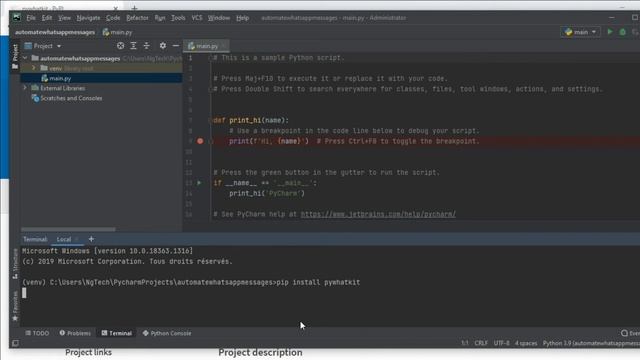The width and height of the screenshot is (640, 360).
Task: Click the green run gutter arrow on line 13
Action: (200, 183)
